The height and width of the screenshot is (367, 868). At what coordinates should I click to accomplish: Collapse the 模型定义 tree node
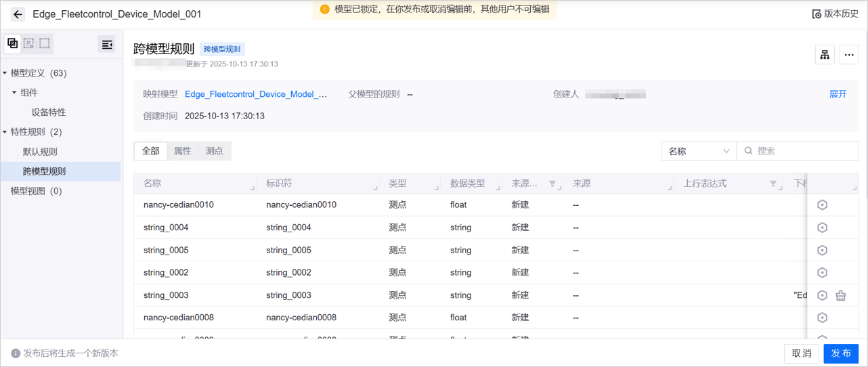(5, 73)
